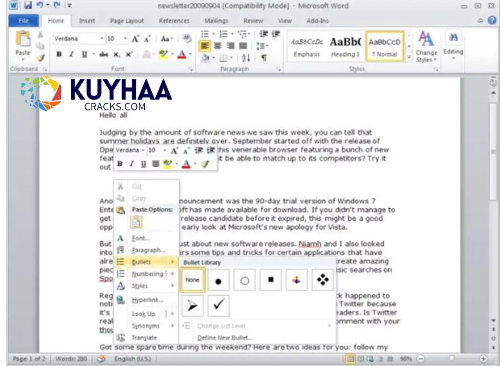
Task: Toggle Superscript formatting in ribbon
Action: click(129, 54)
